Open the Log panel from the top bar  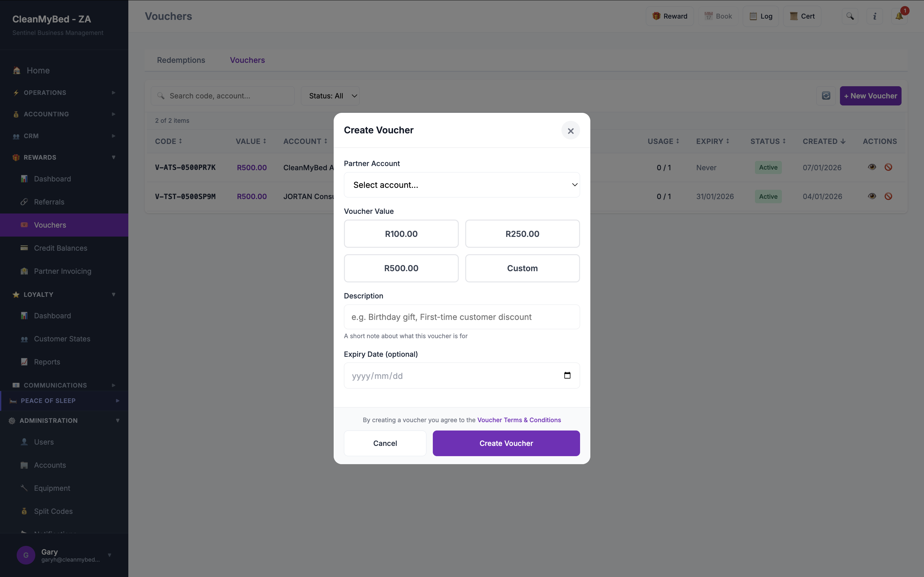pyautogui.click(x=761, y=16)
